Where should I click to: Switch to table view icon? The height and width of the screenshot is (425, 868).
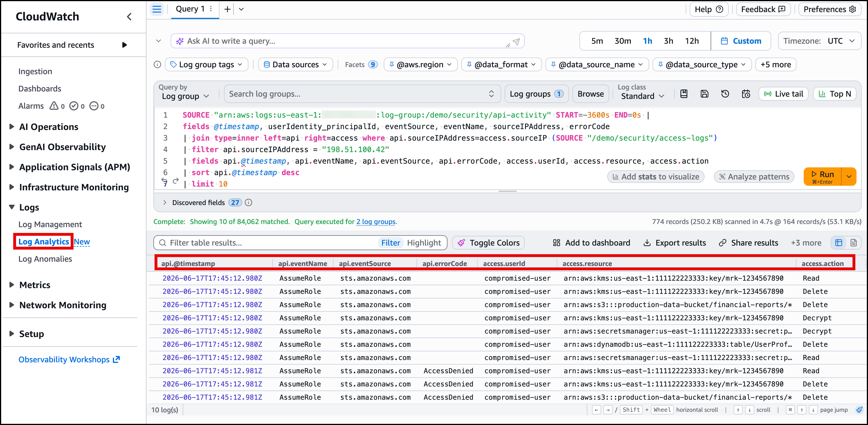coord(839,242)
